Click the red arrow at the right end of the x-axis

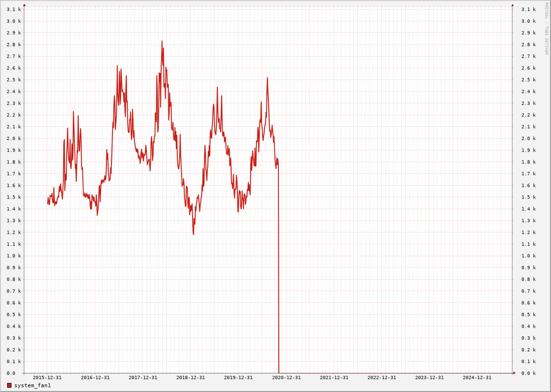click(514, 373)
